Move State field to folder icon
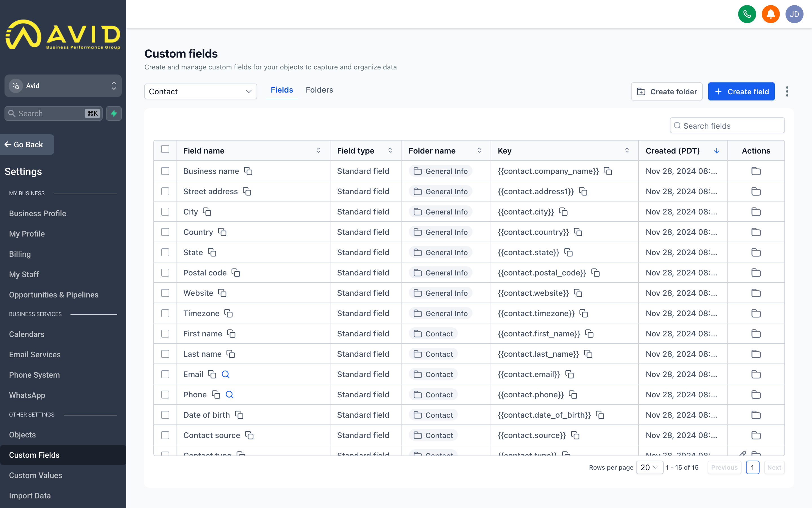The width and height of the screenshot is (812, 508). (756, 252)
